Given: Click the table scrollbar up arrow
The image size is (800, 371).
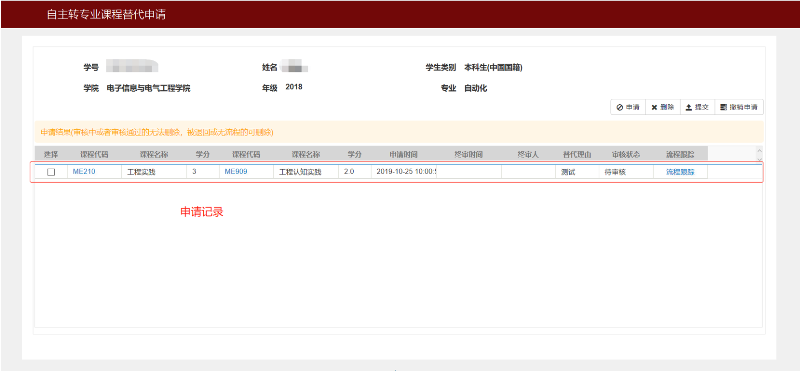Looking at the screenshot, I should pyautogui.click(x=759, y=151).
